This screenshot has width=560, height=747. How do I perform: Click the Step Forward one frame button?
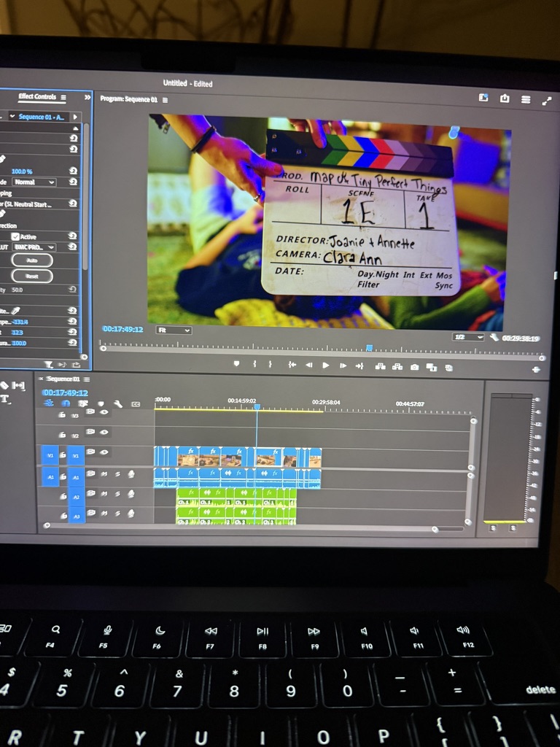tap(342, 365)
